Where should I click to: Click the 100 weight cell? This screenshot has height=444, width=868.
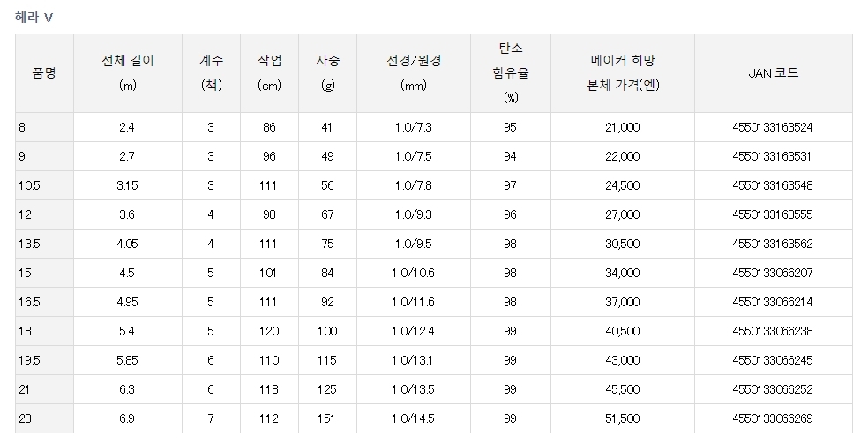click(328, 331)
